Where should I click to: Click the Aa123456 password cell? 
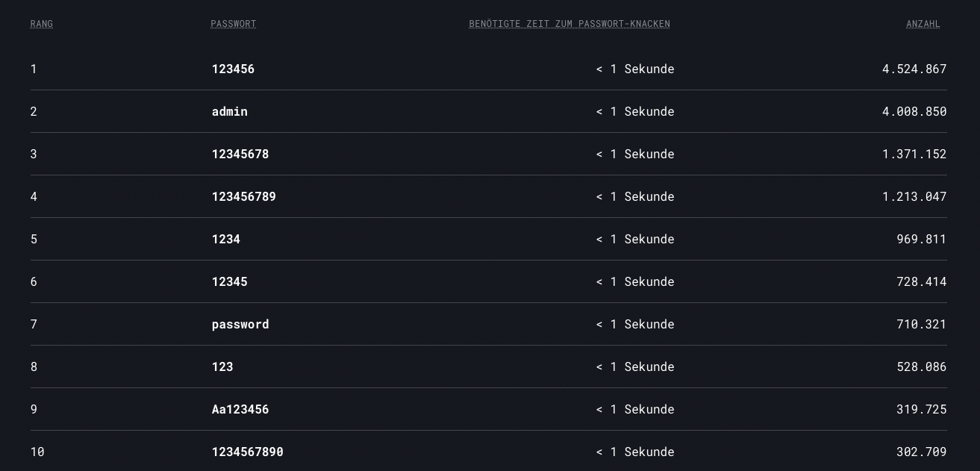240,409
